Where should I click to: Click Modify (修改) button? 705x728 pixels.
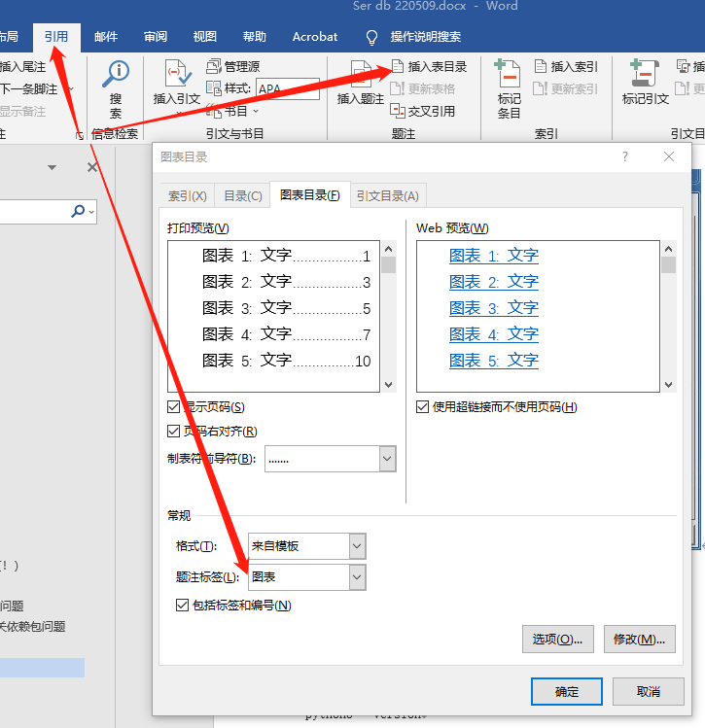point(640,640)
